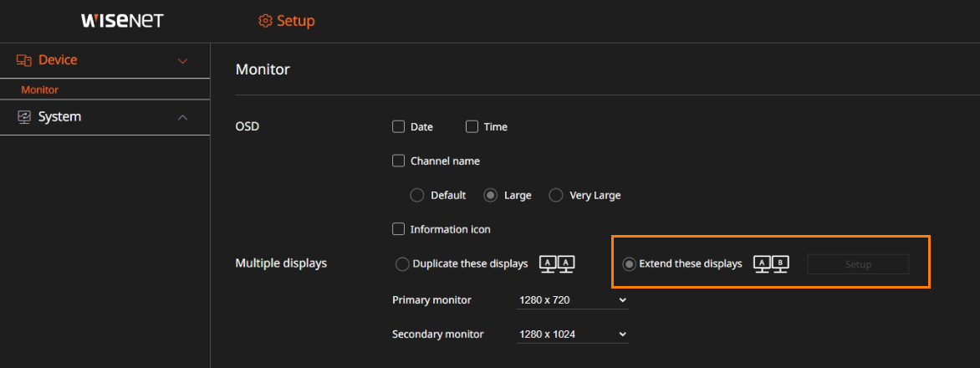Open the Primary monitor resolution dropdown
980x368 pixels.
pos(573,299)
